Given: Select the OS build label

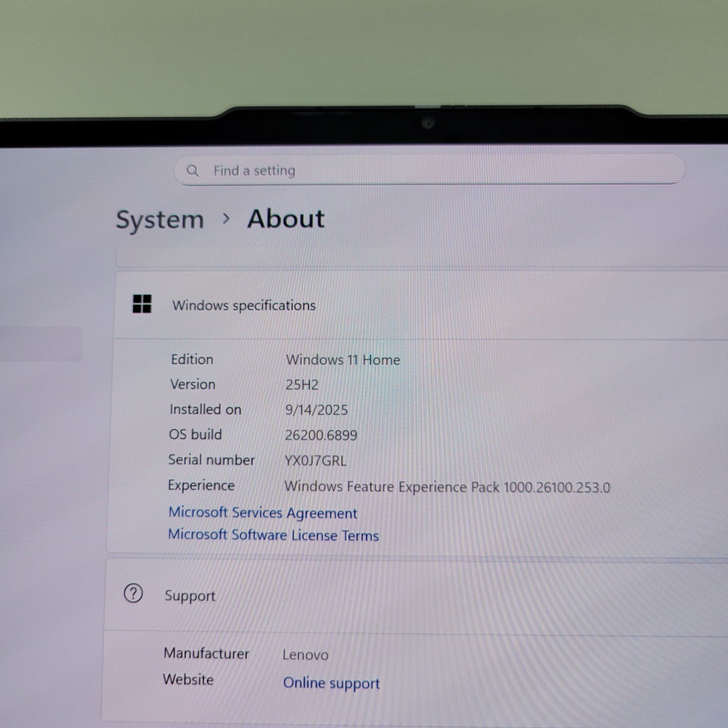Looking at the screenshot, I should (195, 434).
